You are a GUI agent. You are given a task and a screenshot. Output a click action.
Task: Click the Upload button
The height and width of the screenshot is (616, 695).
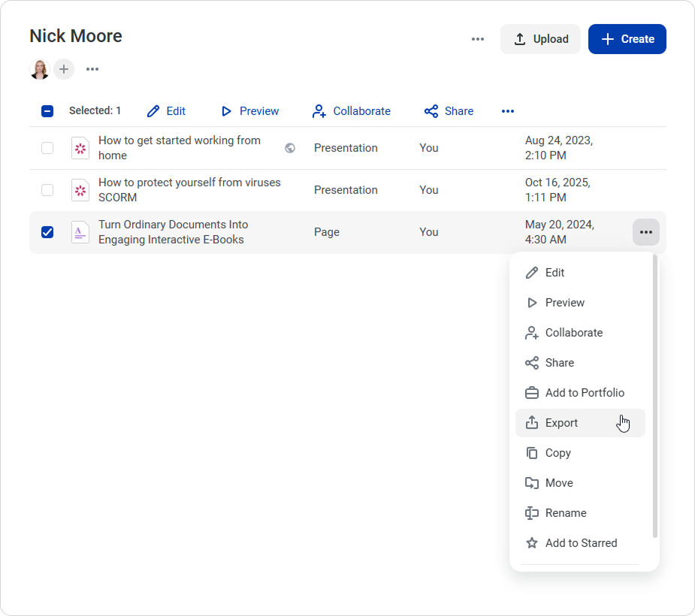[x=540, y=39]
